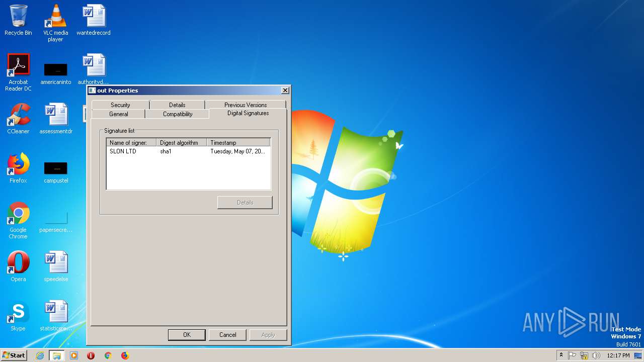The height and width of the screenshot is (362, 644).
Task: Open the speedelse Word document
Action: [x=55, y=266]
